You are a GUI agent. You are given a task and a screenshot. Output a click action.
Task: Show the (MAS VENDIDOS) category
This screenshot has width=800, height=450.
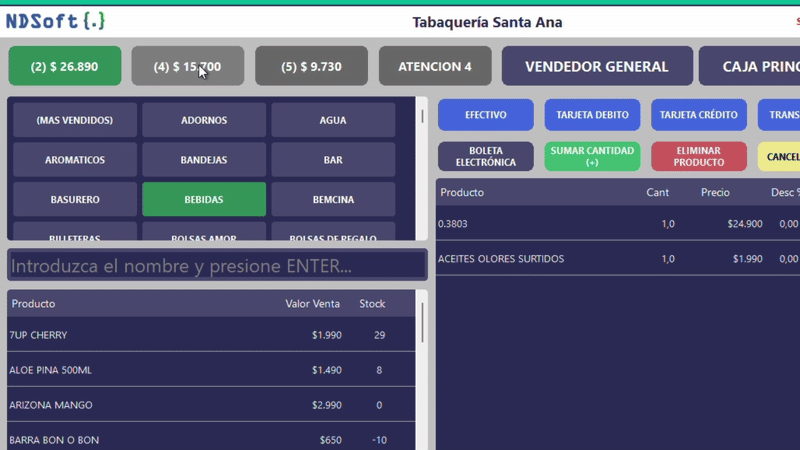[x=74, y=120]
